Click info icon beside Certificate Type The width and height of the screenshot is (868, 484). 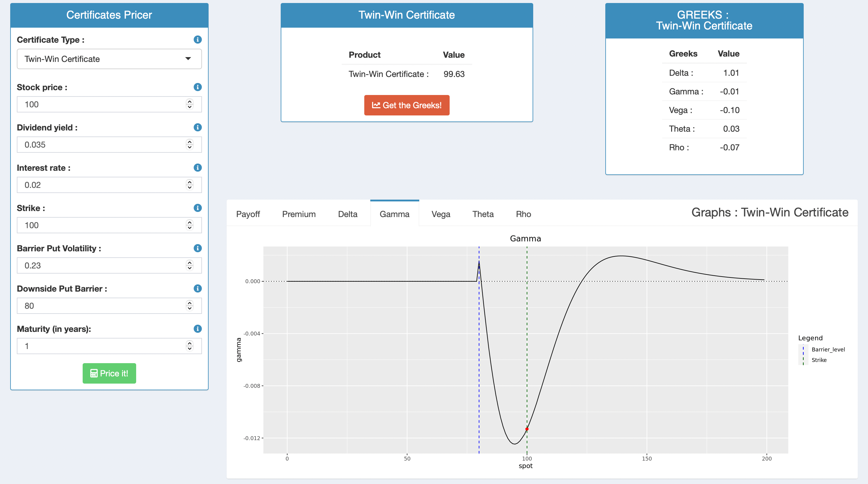tap(197, 40)
